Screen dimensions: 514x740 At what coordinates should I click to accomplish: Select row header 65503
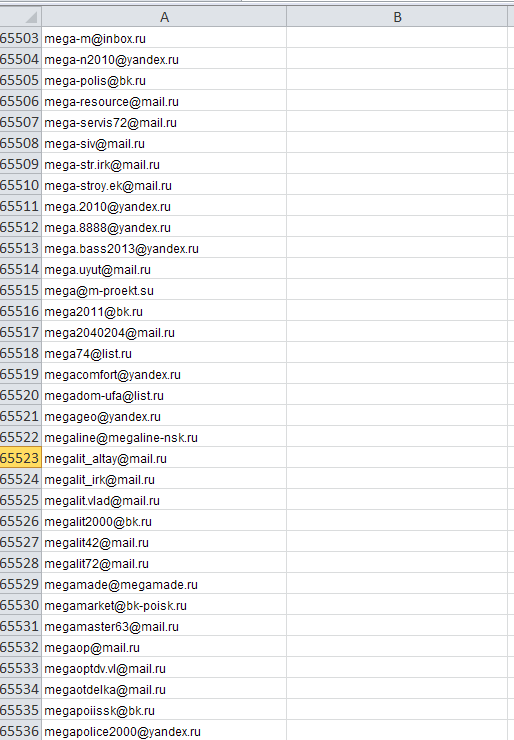(x=20, y=38)
